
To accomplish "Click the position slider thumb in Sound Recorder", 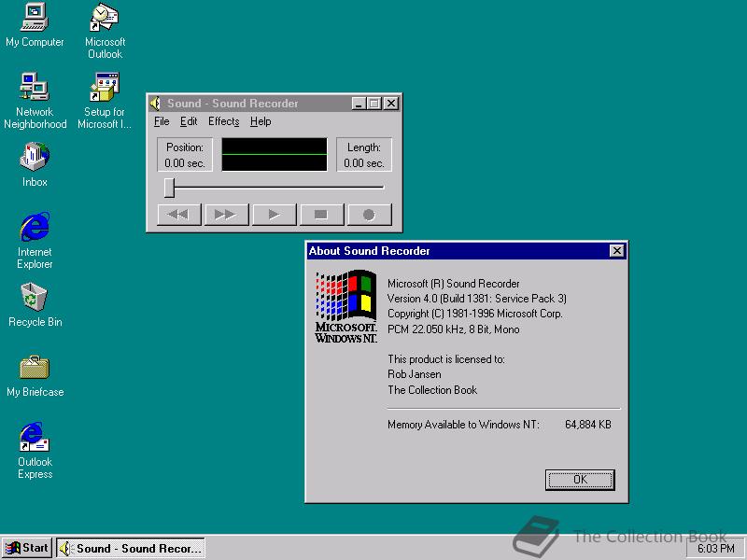I will point(169,188).
